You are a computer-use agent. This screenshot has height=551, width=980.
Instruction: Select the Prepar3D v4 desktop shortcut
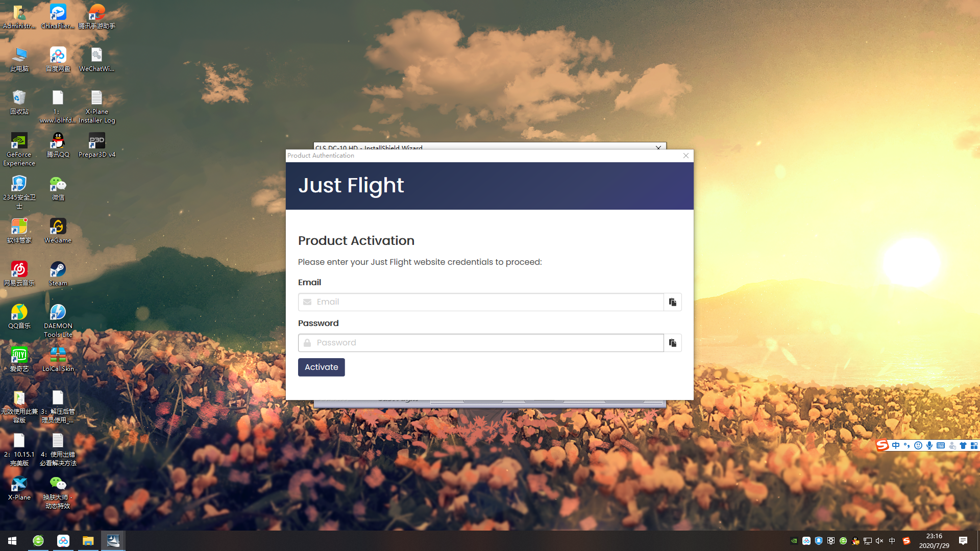(97, 145)
